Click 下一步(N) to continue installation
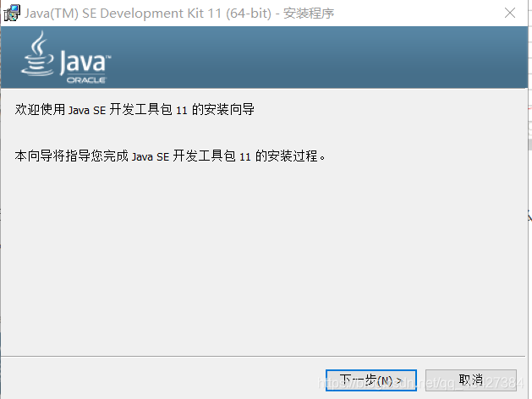The image size is (532, 399). pos(370,380)
